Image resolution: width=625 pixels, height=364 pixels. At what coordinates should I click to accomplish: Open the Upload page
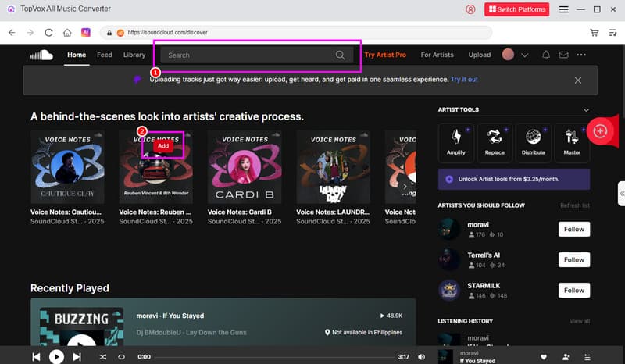point(480,55)
